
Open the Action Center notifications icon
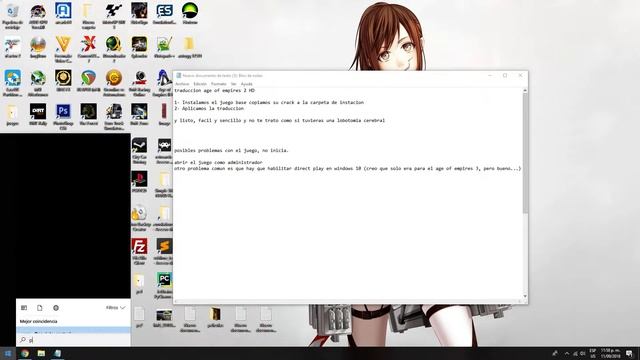[630, 353]
